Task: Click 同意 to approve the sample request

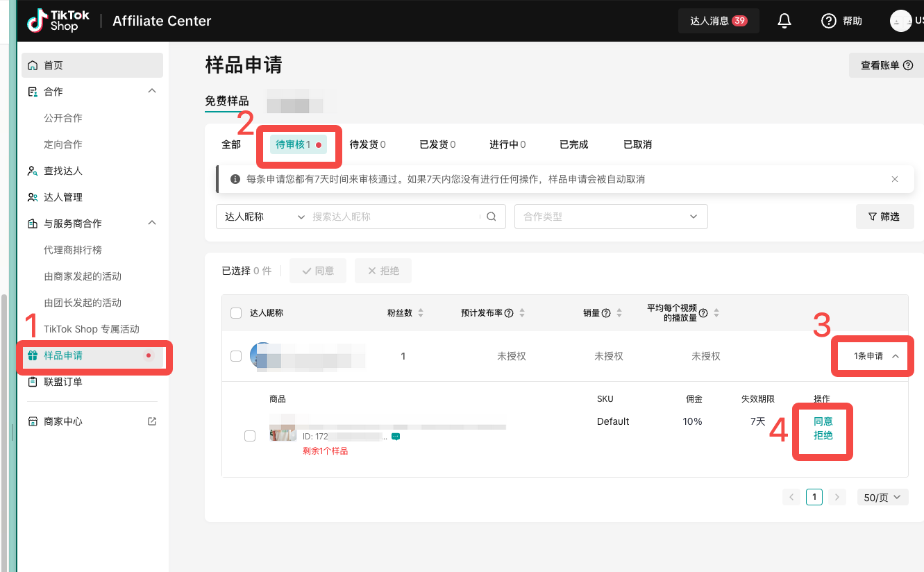Action: (823, 421)
